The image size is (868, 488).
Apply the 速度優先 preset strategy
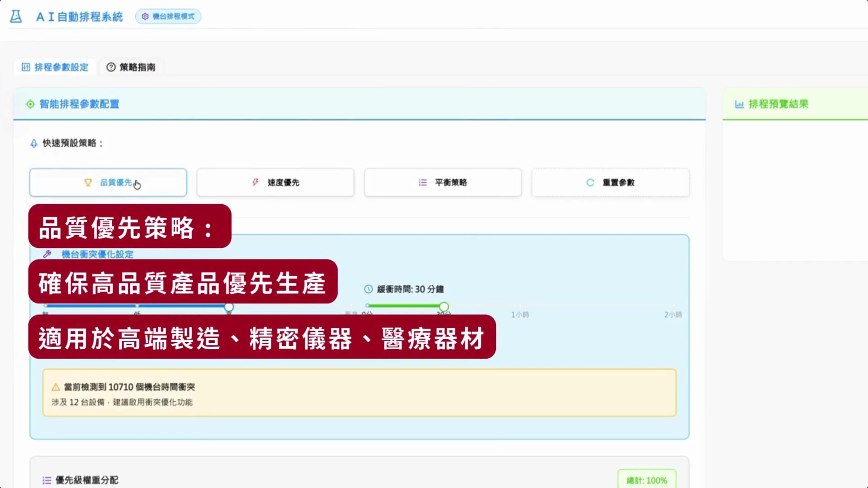coord(275,182)
